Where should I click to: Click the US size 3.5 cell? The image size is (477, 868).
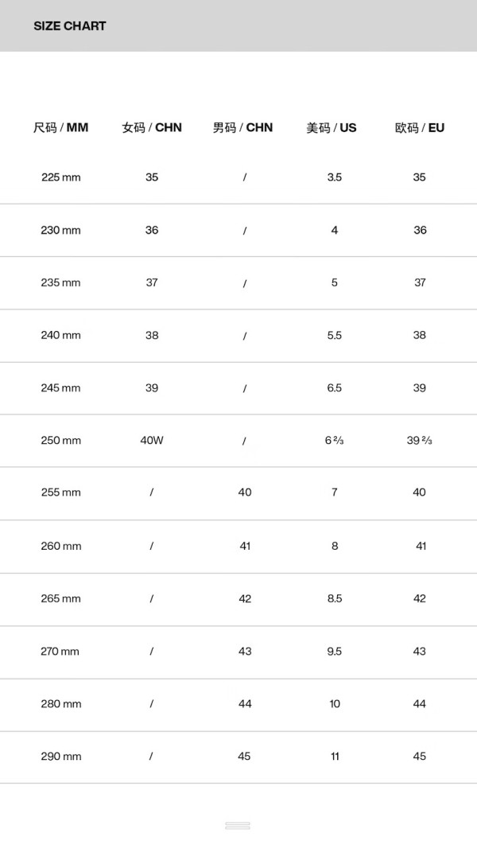(334, 177)
